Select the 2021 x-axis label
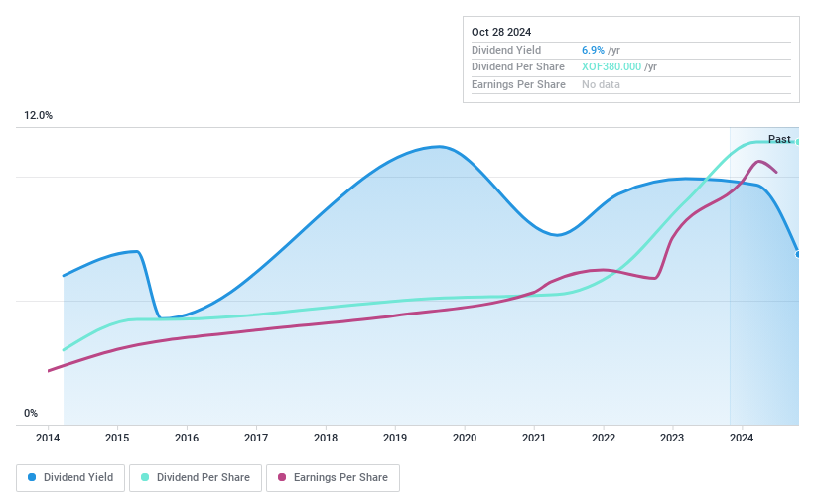Viewport: 815px width, 504px height. 534,438
